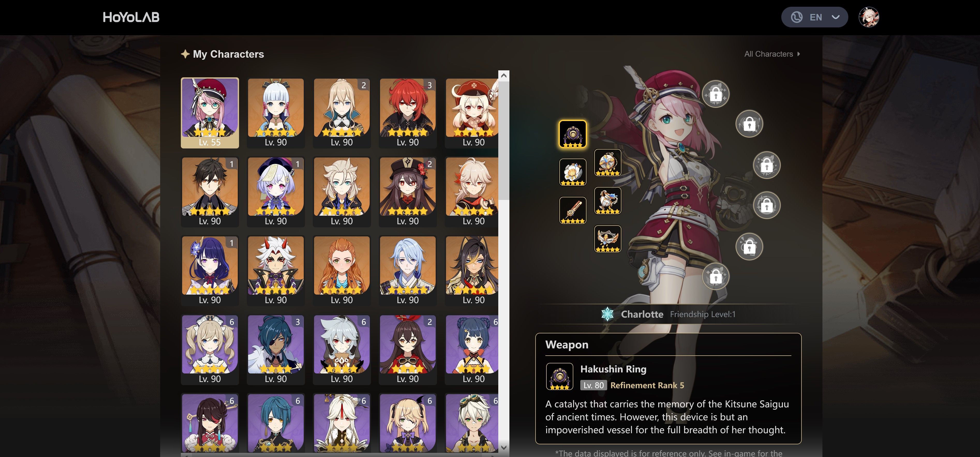Open the user profile avatar menu

point(869,17)
